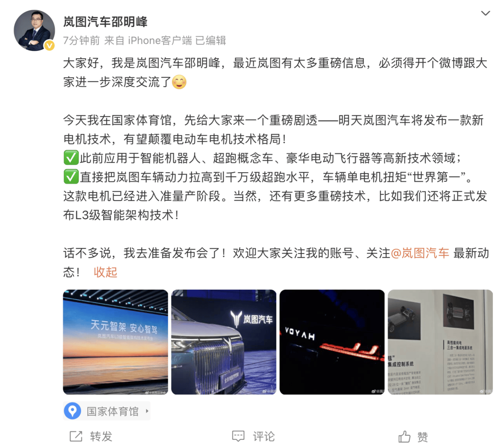Screen dimensions: 504x447
Task: Open the @岚图汽车 mention link
Action: (x=420, y=253)
